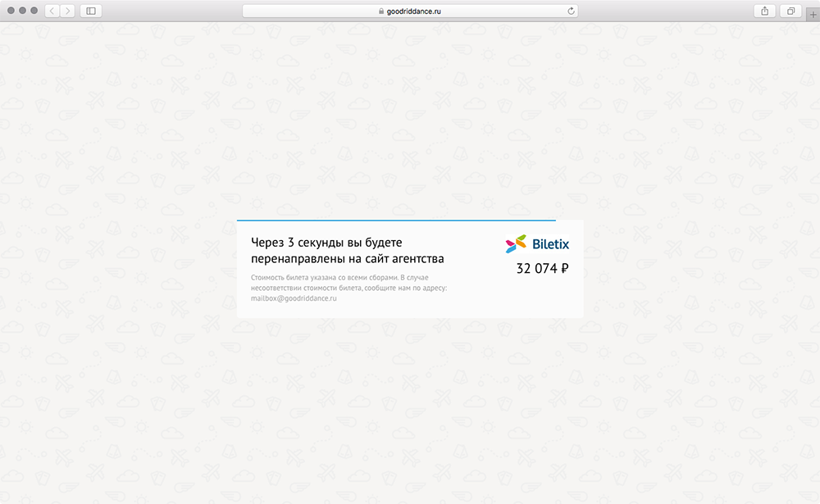This screenshot has height=504, width=820.
Task: Click the colorful Biletix logo emblem
Action: click(516, 243)
